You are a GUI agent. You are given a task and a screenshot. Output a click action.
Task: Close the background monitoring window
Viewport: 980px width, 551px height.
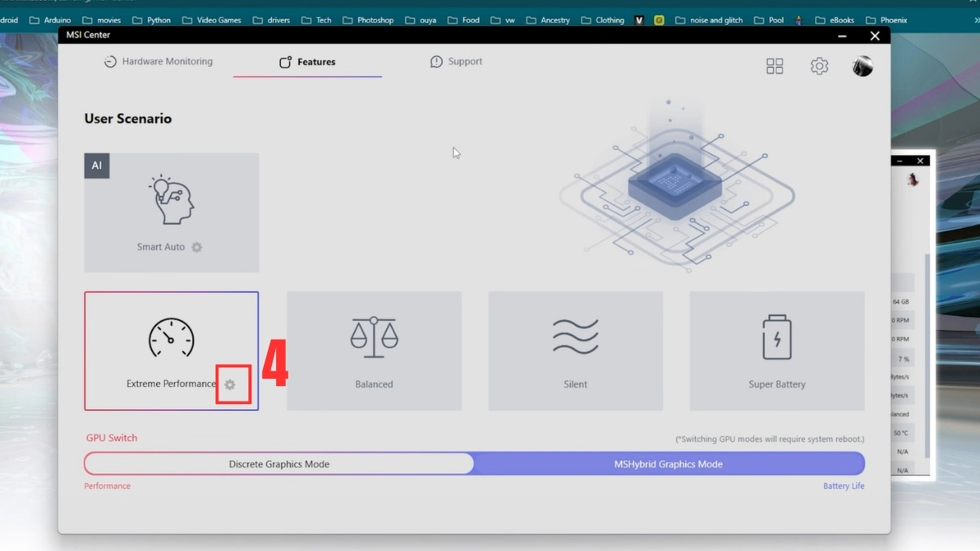pyautogui.click(x=920, y=161)
